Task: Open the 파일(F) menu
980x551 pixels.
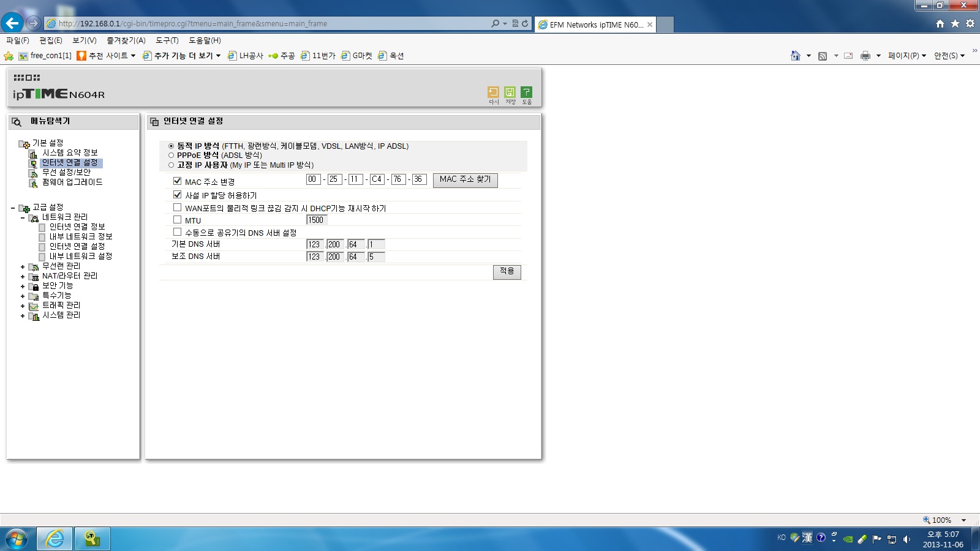Action: (18, 40)
